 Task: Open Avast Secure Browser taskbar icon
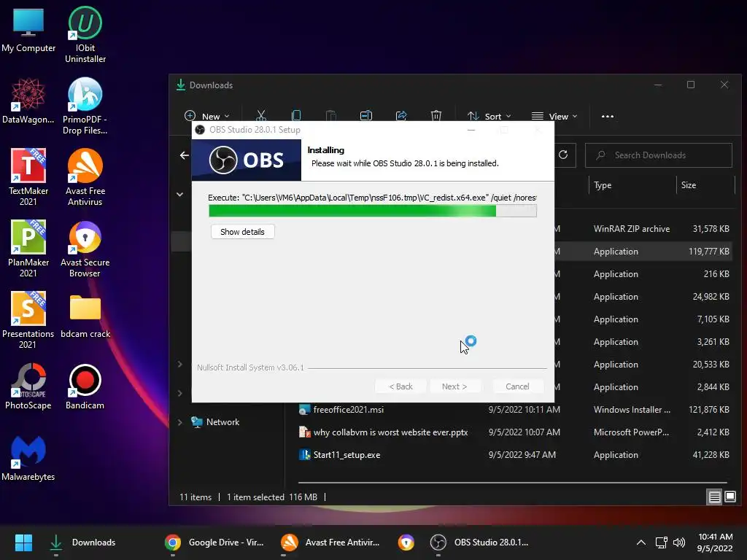click(406, 542)
